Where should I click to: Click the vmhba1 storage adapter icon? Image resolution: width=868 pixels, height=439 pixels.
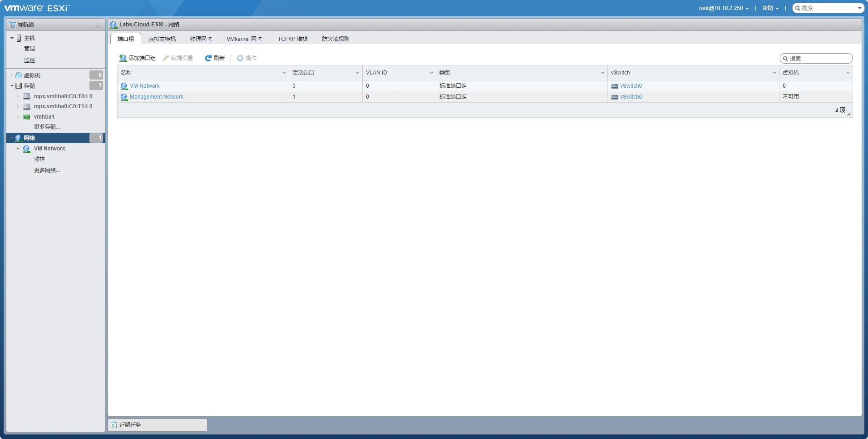(x=27, y=117)
